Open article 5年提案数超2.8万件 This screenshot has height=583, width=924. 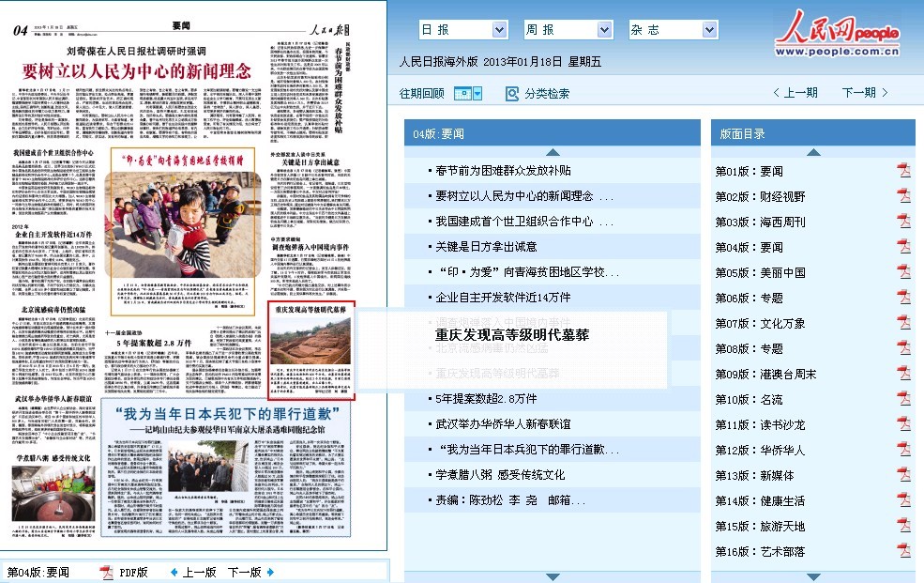[x=486, y=398]
